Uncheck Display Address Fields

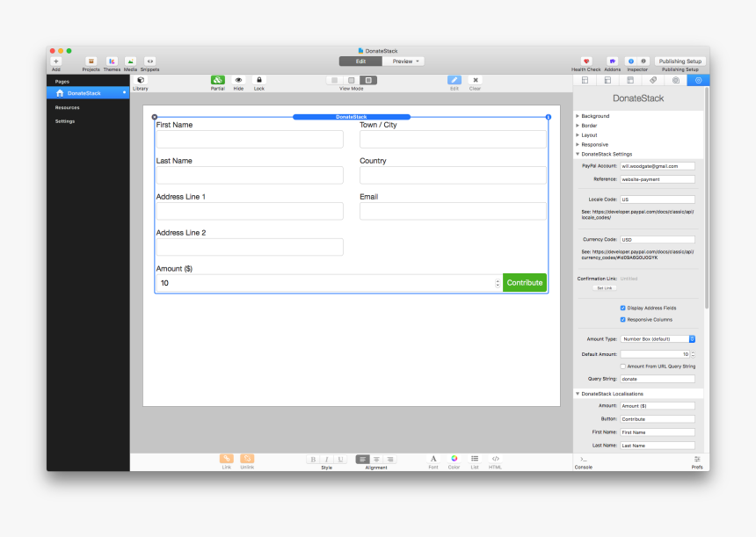pyautogui.click(x=623, y=308)
